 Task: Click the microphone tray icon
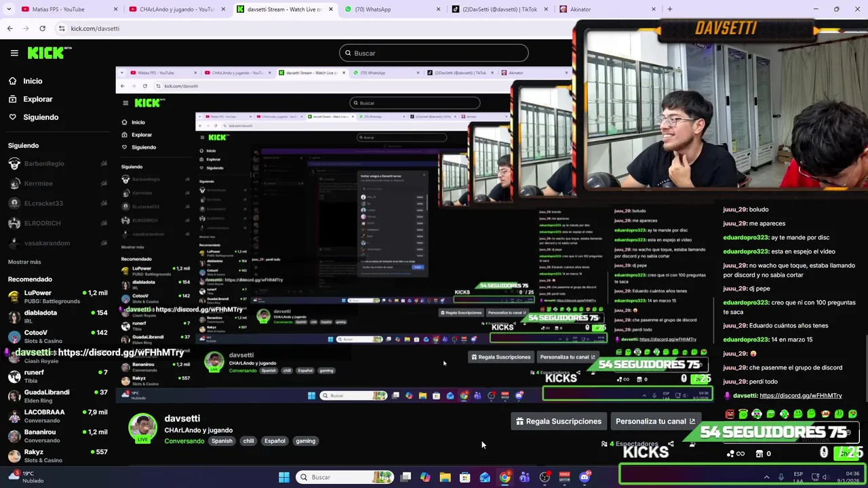click(781, 477)
